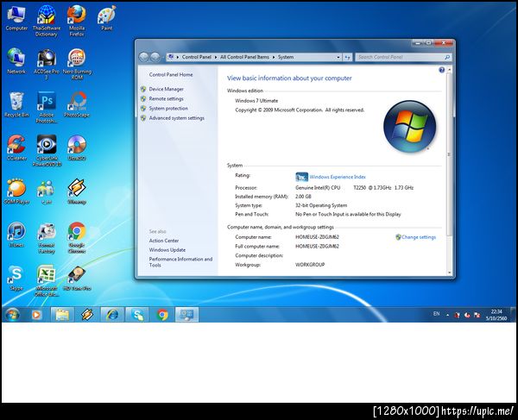Click the Control Panel breadcrumb

tap(197, 57)
